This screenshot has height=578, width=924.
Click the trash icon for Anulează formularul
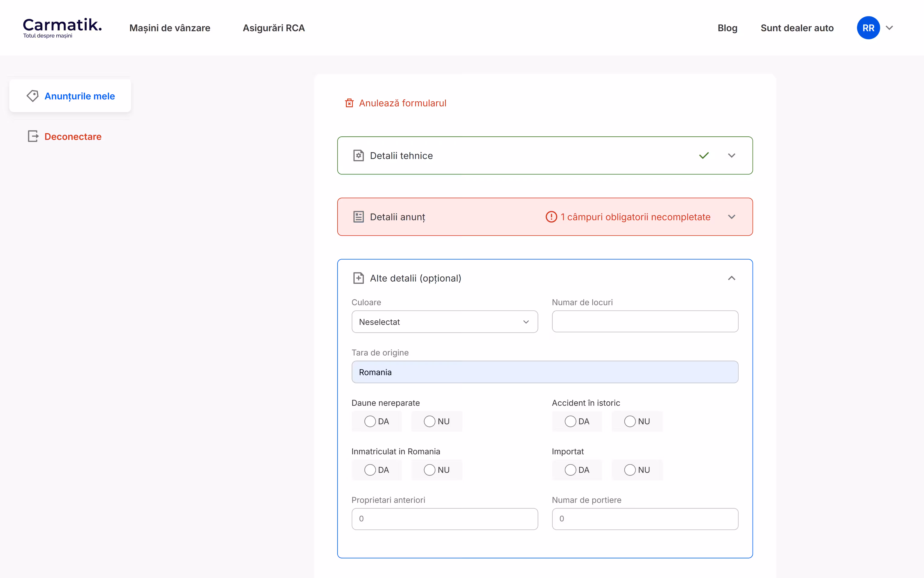[349, 103]
